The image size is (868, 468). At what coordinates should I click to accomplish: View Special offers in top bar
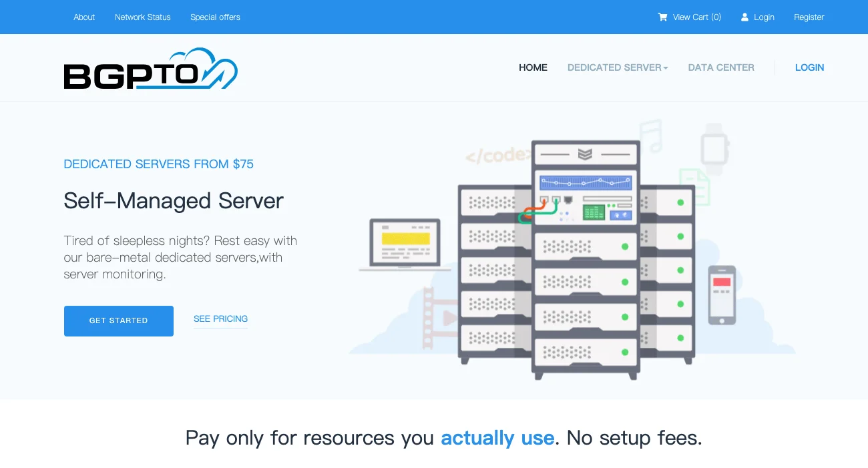tap(215, 17)
